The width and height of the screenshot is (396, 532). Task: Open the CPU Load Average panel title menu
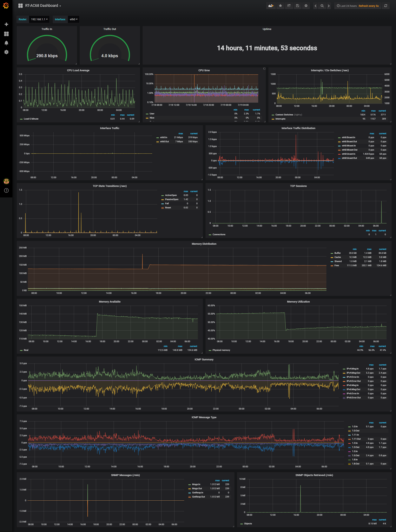coord(78,70)
